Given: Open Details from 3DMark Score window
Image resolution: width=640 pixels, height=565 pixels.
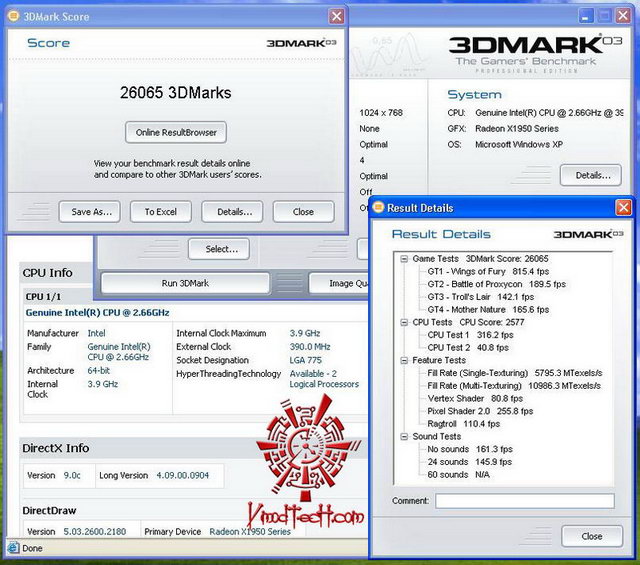Looking at the screenshot, I should (x=232, y=211).
